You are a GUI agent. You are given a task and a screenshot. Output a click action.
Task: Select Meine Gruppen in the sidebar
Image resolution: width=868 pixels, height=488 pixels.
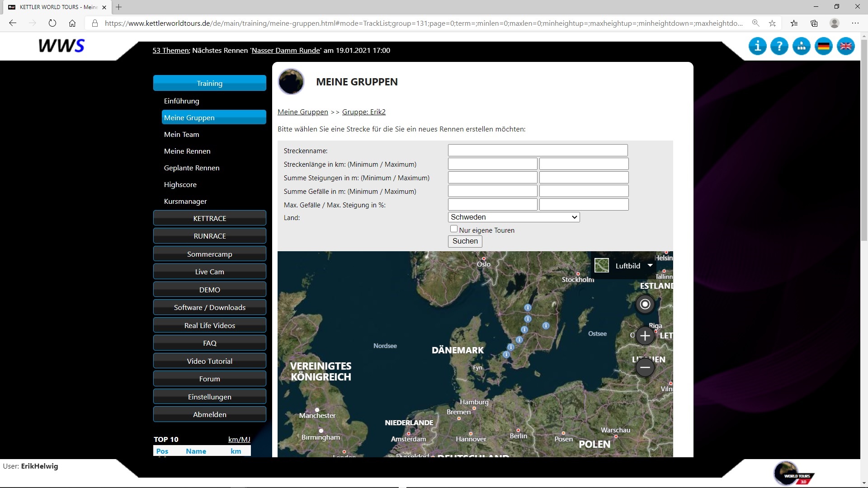pos(214,117)
